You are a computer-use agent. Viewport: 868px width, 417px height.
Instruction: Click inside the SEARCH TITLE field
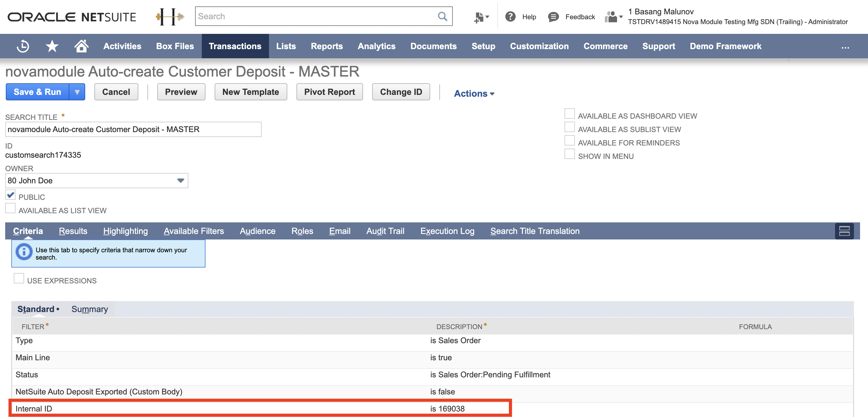[133, 129]
